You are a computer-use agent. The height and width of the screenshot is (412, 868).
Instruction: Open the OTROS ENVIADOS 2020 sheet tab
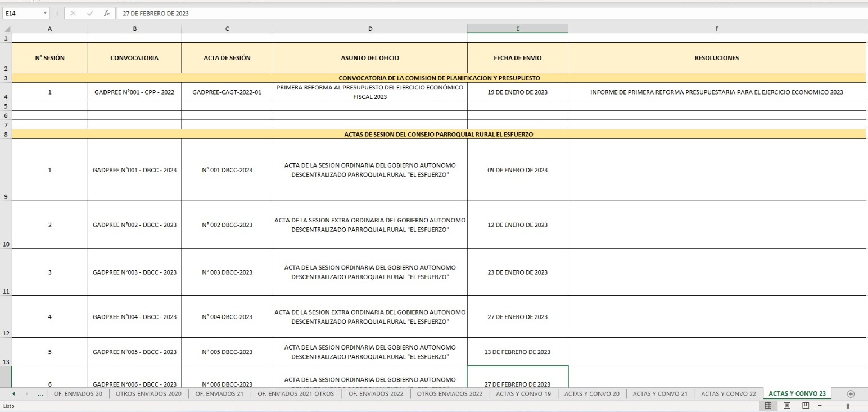tap(148, 394)
